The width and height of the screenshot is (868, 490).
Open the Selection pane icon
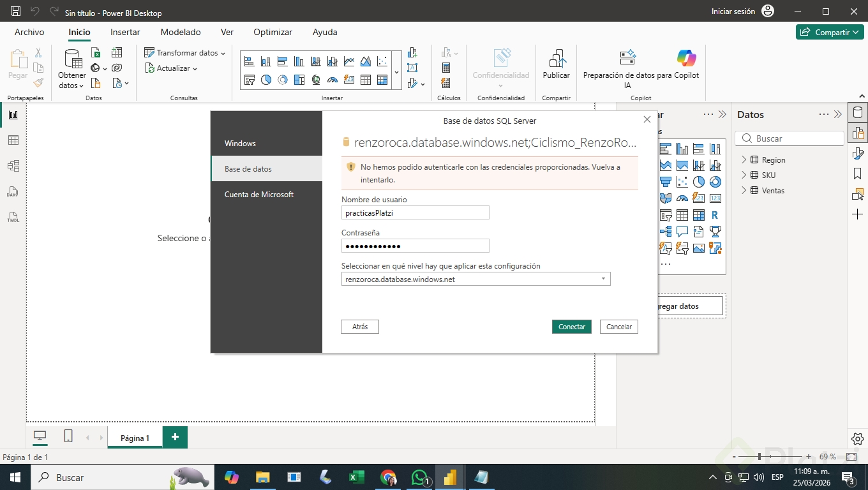(857, 194)
